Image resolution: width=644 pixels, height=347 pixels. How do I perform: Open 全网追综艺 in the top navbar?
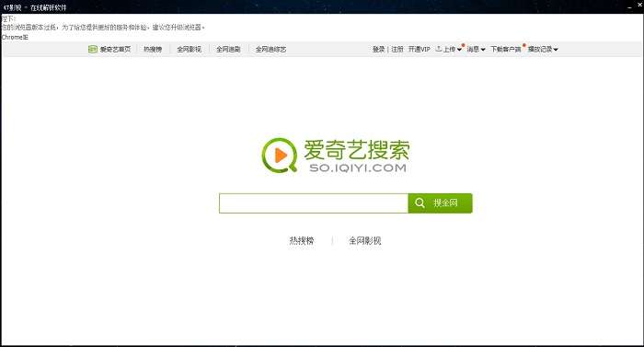tap(271, 50)
